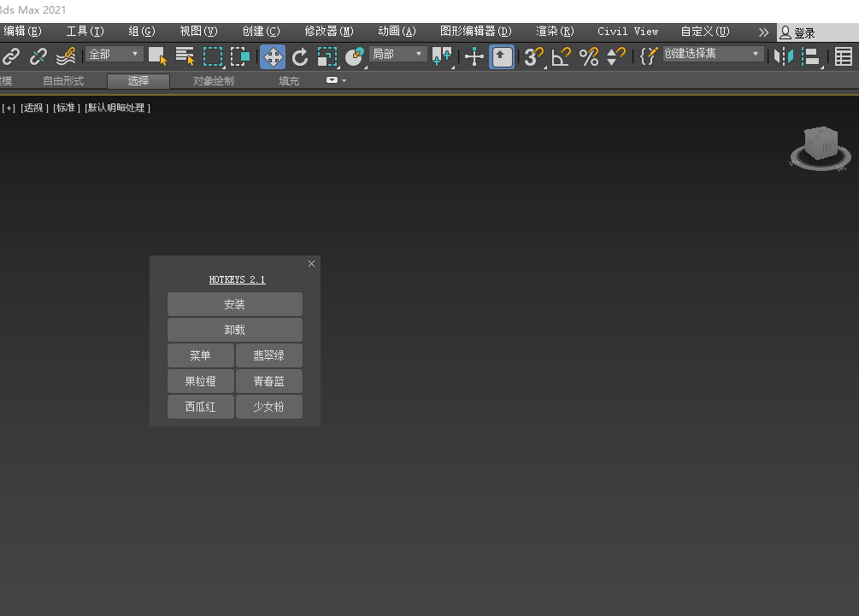Screen dimensions: 859x616
Task: Open the Edit Named Selection Sets icon
Action: pyautogui.click(x=649, y=56)
